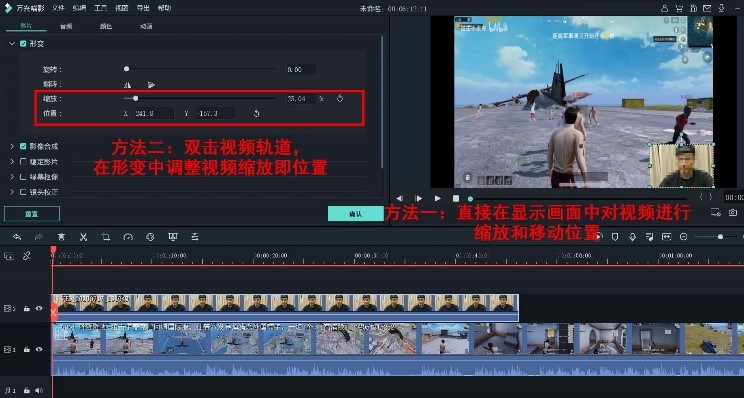The image size is (744, 398).
Task: Open the 帮助 Help menu
Action: point(164,8)
